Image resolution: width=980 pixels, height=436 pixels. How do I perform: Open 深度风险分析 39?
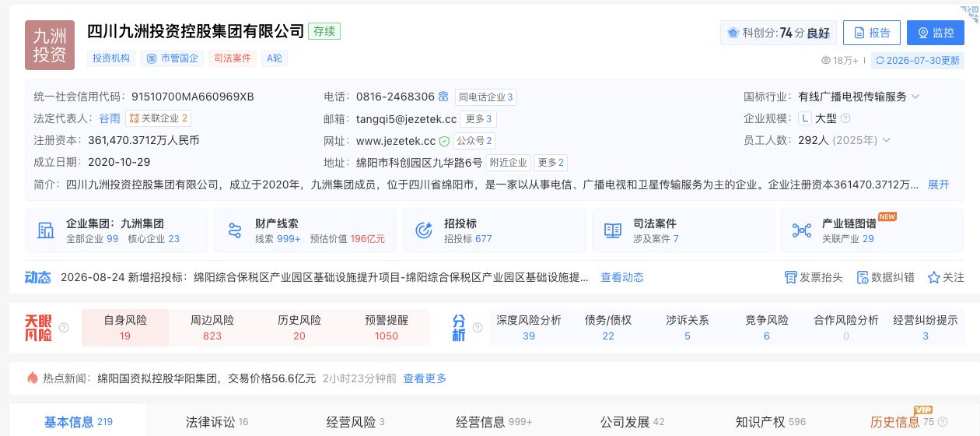tap(529, 328)
